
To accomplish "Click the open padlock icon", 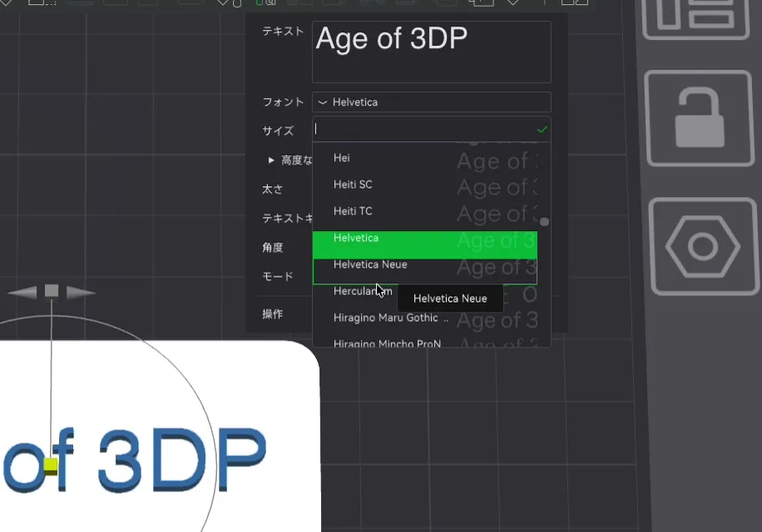I will click(x=700, y=118).
